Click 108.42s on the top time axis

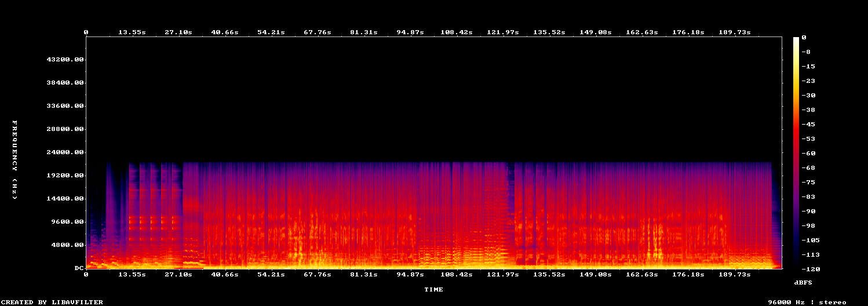click(457, 32)
